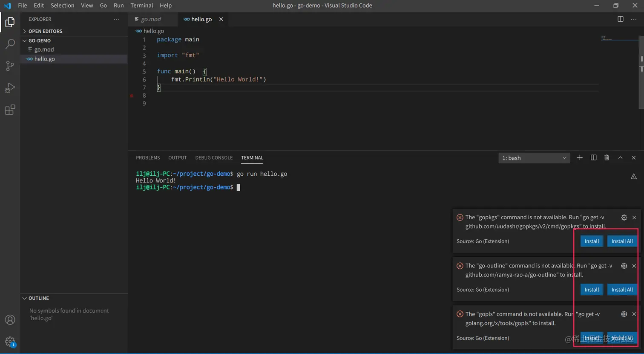The height and width of the screenshot is (354, 644).
Task: Open gear on gopls notification
Action: [624, 314]
